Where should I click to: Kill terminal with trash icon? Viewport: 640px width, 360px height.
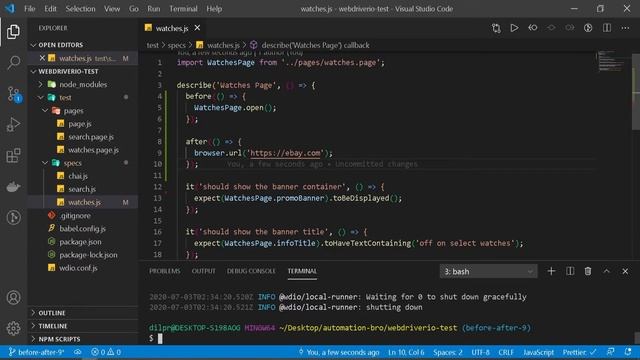pyautogui.click(x=588, y=271)
